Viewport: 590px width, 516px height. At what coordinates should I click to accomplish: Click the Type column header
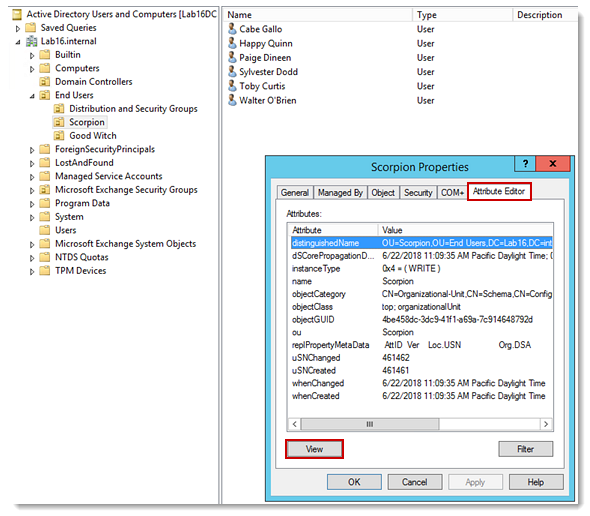pyautogui.click(x=463, y=15)
